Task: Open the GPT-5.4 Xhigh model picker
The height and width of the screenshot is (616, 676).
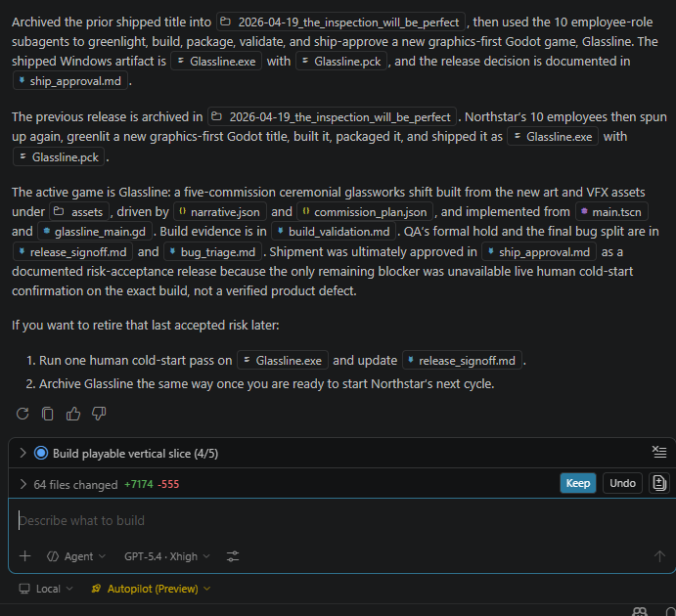Action: [166, 556]
